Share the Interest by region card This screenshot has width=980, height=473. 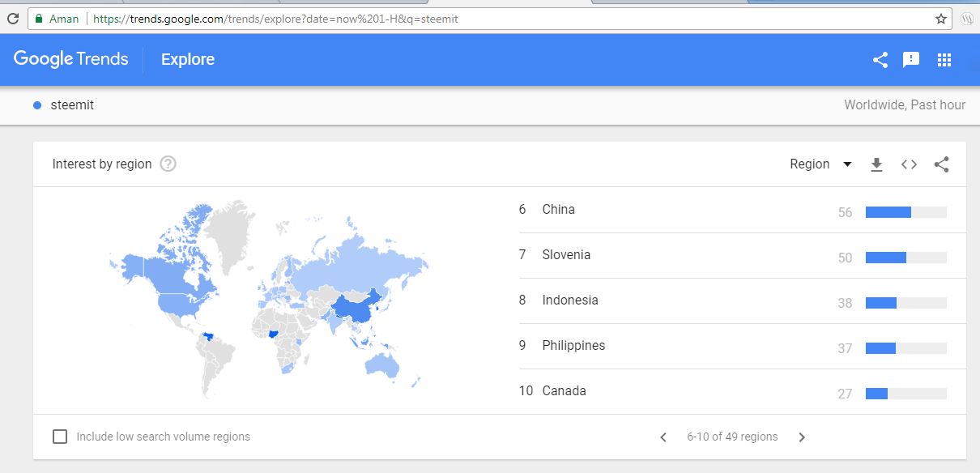941,164
